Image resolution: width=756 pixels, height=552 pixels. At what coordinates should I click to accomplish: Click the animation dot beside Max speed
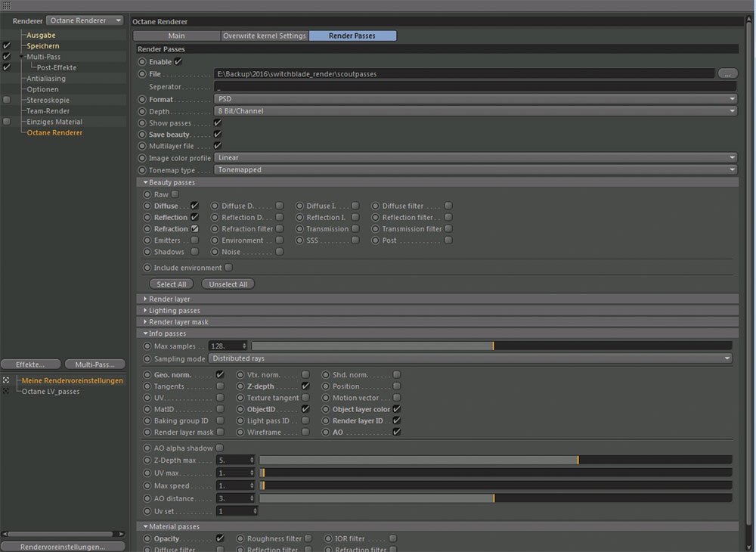click(x=147, y=486)
